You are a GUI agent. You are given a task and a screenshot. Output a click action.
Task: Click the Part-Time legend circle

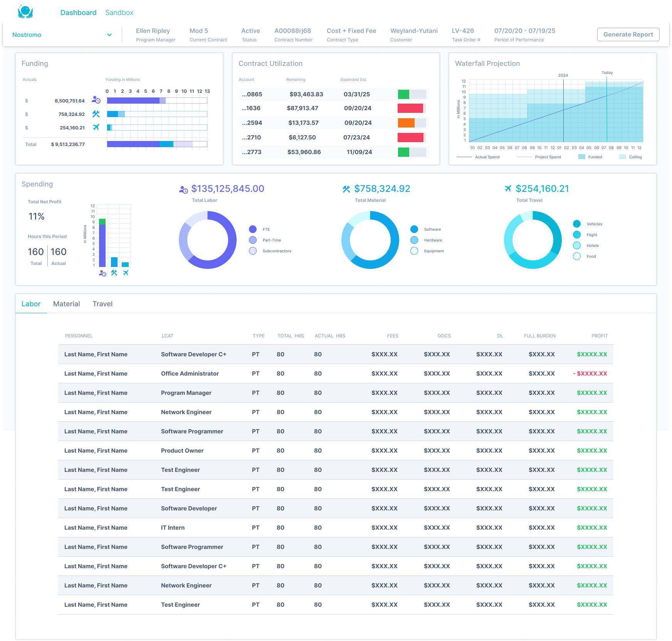tap(253, 240)
